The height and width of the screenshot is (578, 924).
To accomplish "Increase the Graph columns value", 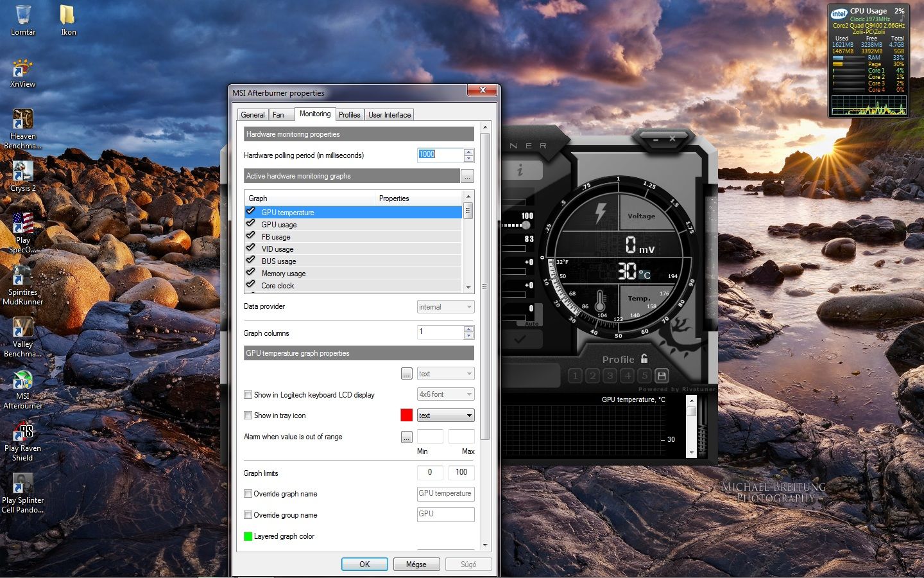I will [x=469, y=329].
